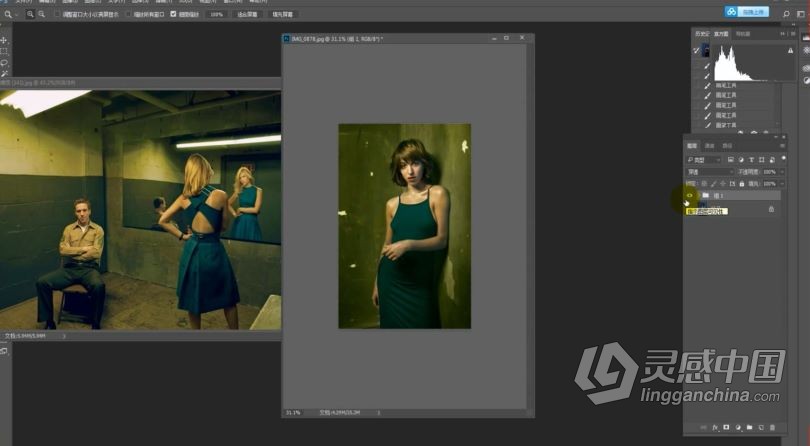
Task: Click the histogram cached data warning icon
Action: [790, 51]
